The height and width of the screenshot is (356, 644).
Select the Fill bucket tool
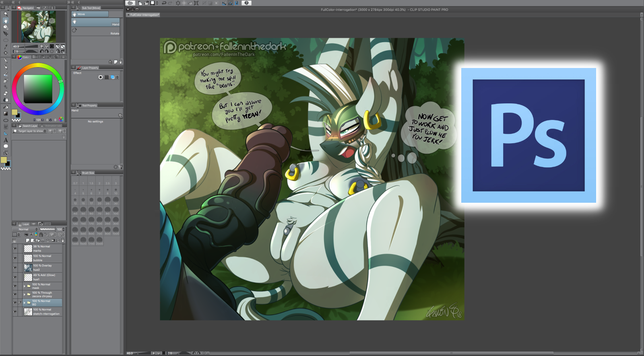6,107
